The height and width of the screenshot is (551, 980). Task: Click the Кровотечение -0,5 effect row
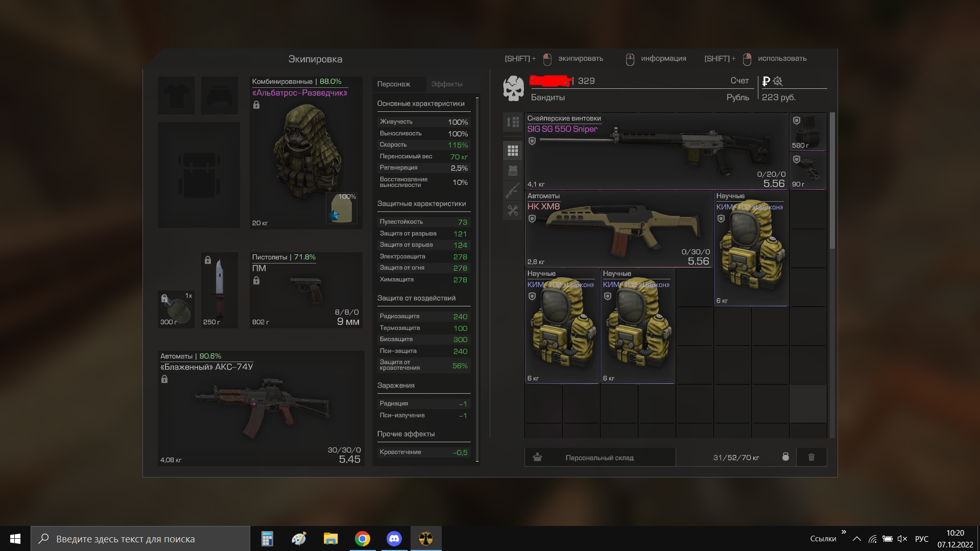(x=423, y=452)
